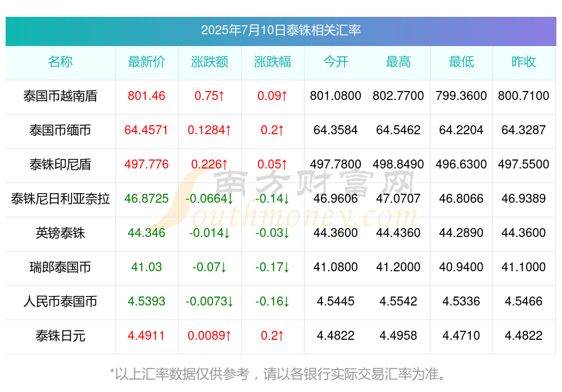Click change percent -0.17↓
The width and height of the screenshot is (562, 392).
[x=273, y=267]
